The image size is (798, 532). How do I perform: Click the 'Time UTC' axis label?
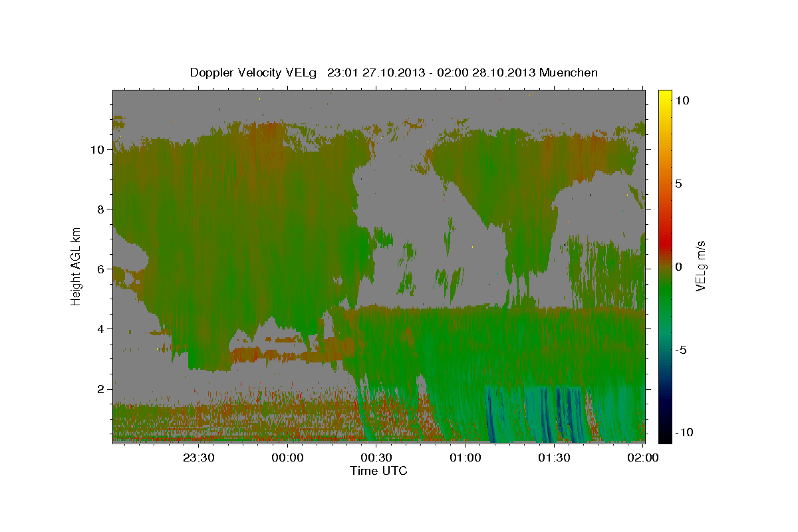(x=378, y=471)
